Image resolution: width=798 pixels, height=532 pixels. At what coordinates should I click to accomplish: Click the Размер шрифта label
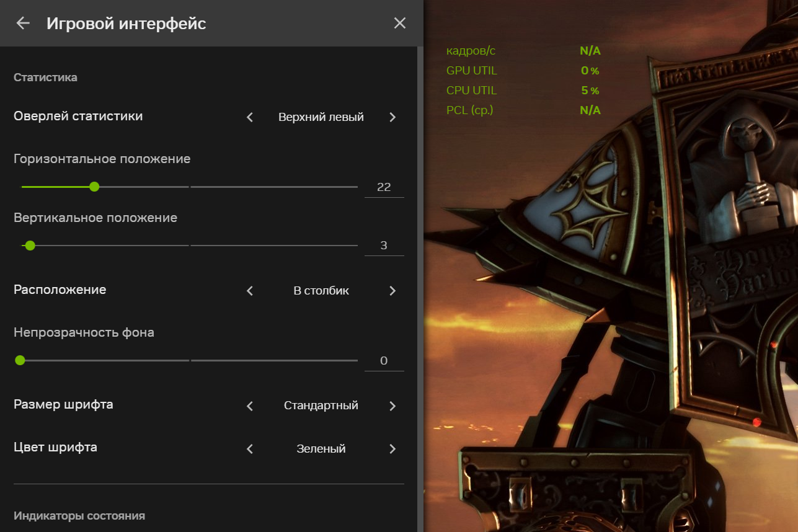pos(63,405)
